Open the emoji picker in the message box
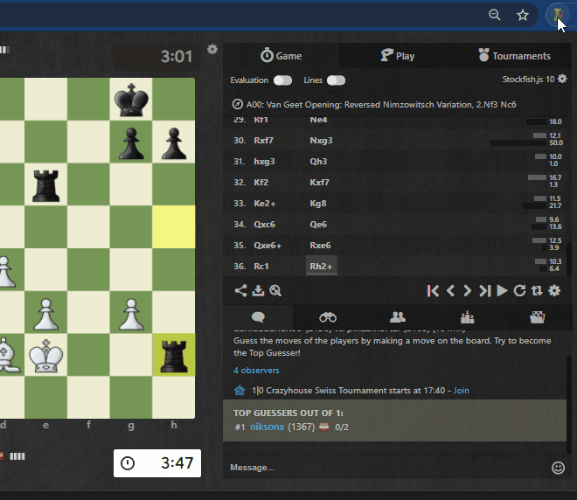Viewport: 577px width, 500px height. tap(558, 468)
